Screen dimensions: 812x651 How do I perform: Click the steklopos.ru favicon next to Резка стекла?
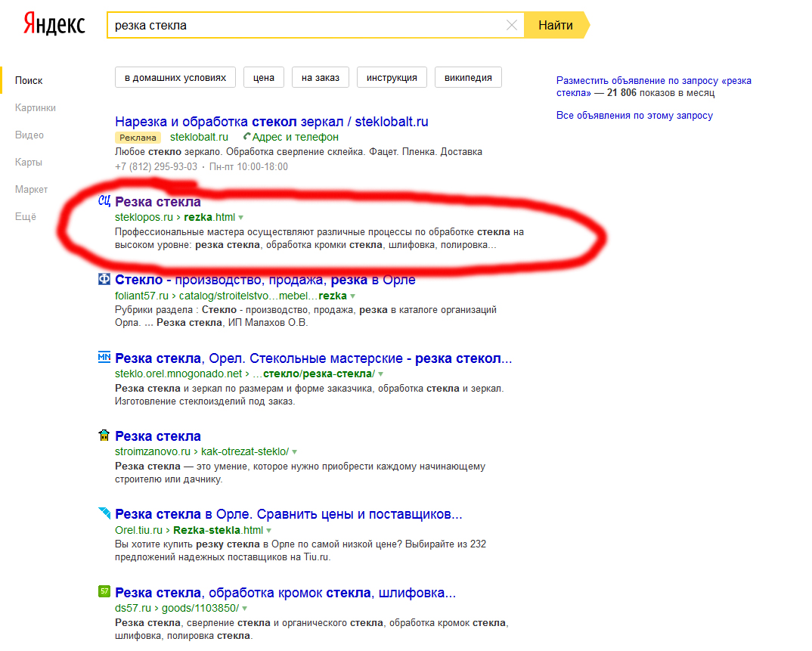coord(104,201)
